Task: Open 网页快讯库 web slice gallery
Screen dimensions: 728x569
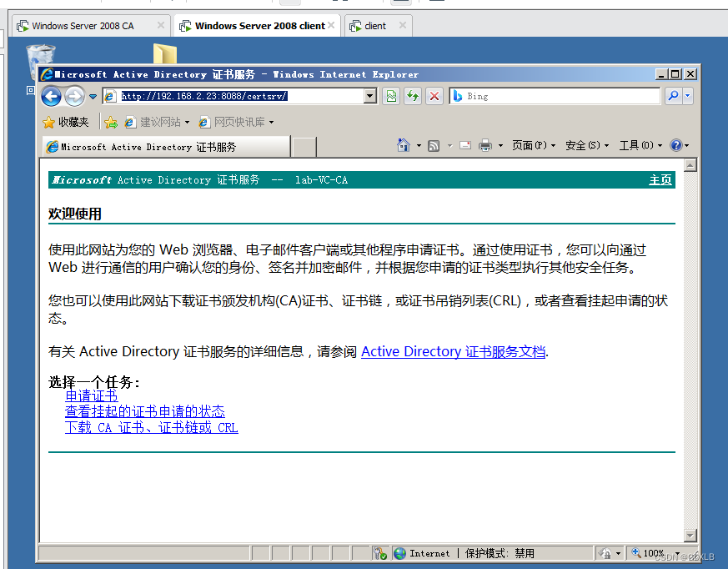Action: [x=232, y=122]
